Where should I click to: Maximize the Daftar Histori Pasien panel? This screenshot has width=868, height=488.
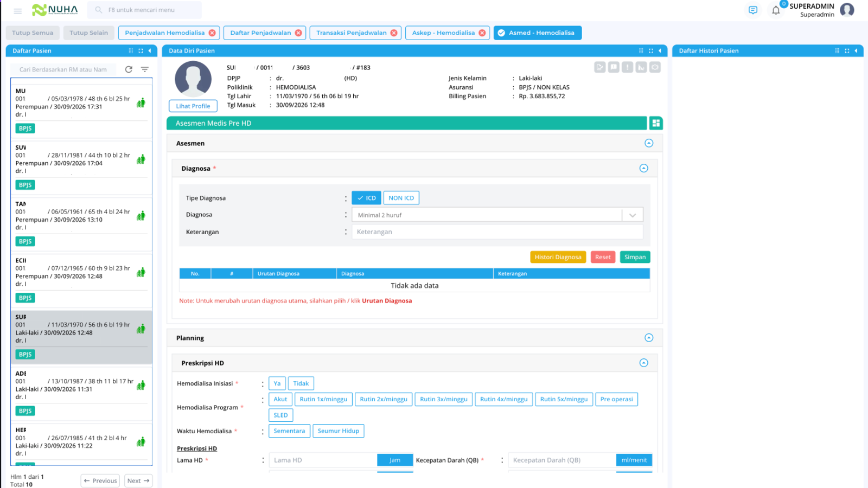coord(847,51)
